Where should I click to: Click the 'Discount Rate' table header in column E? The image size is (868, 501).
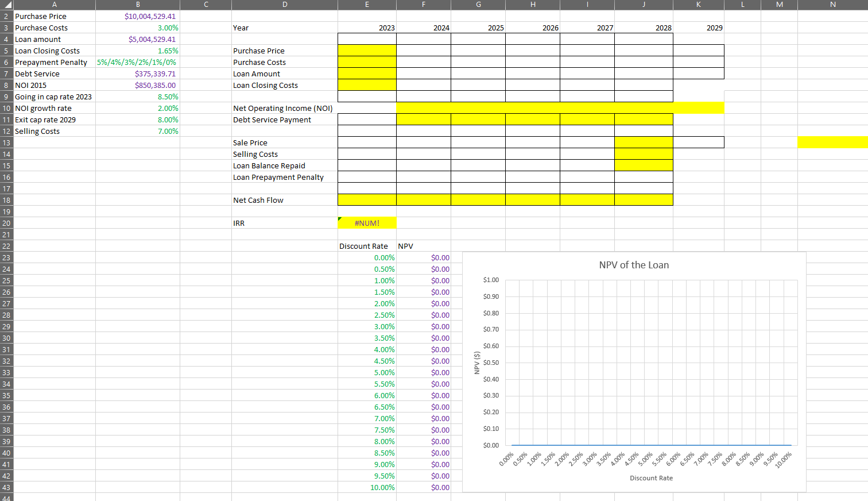pyautogui.click(x=367, y=246)
